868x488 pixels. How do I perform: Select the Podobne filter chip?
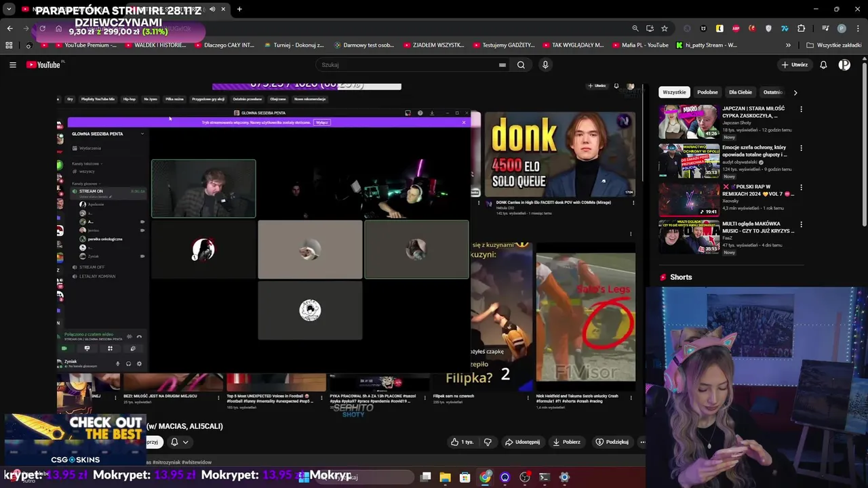707,92
